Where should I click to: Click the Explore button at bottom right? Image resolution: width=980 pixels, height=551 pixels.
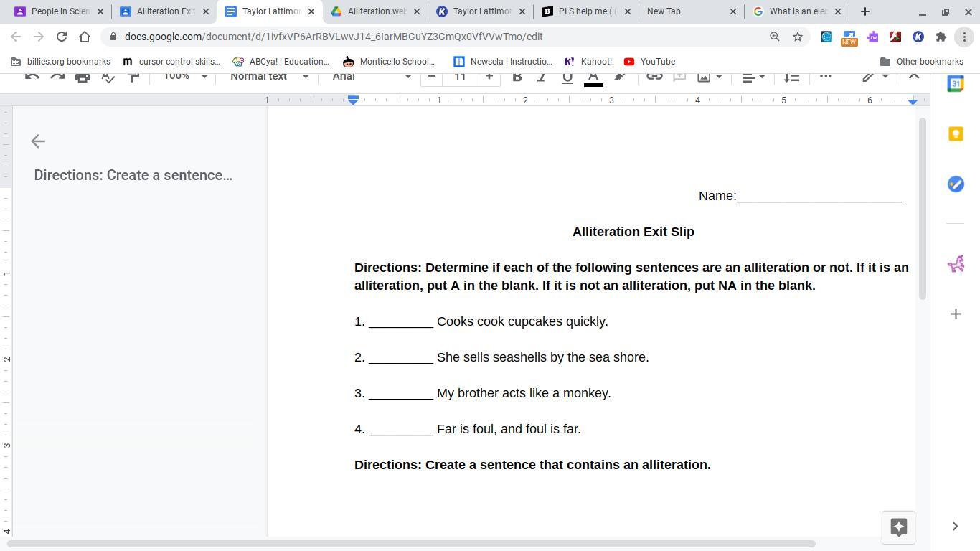click(898, 527)
